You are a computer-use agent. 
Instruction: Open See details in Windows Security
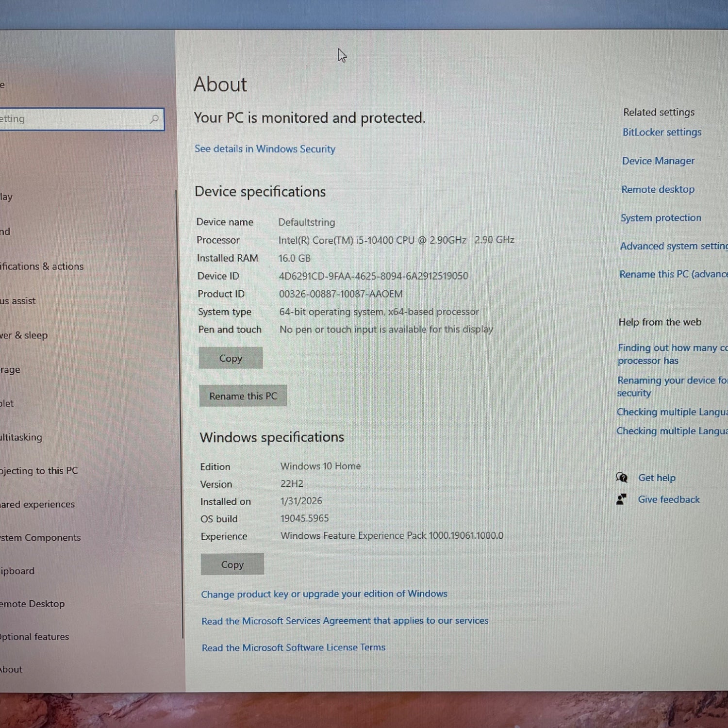click(x=265, y=149)
